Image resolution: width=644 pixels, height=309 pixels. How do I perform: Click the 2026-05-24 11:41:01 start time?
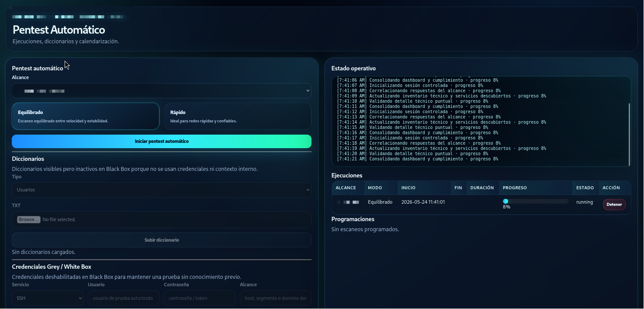423,202
